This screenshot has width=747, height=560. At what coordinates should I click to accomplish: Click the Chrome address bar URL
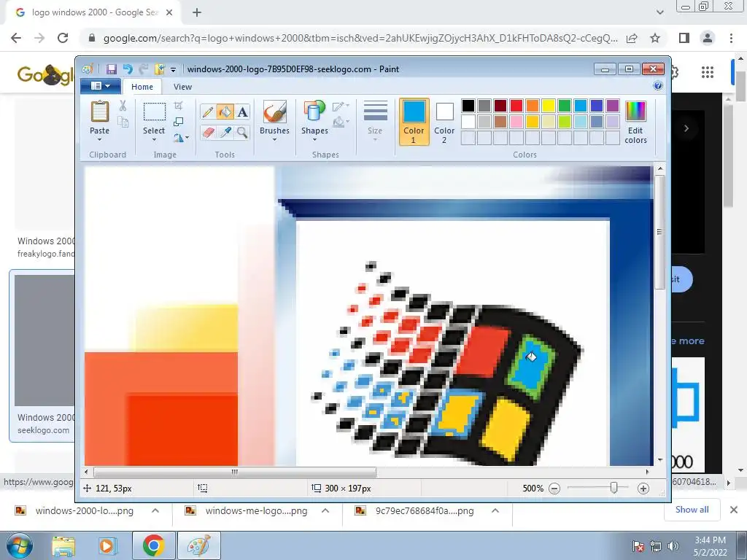(x=360, y=38)
